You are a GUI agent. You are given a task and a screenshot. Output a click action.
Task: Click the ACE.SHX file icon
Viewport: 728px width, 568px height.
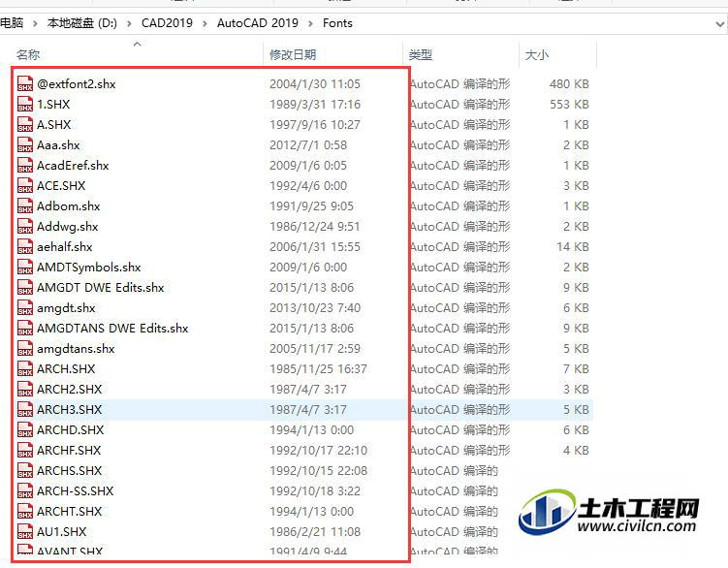point(25,185)
